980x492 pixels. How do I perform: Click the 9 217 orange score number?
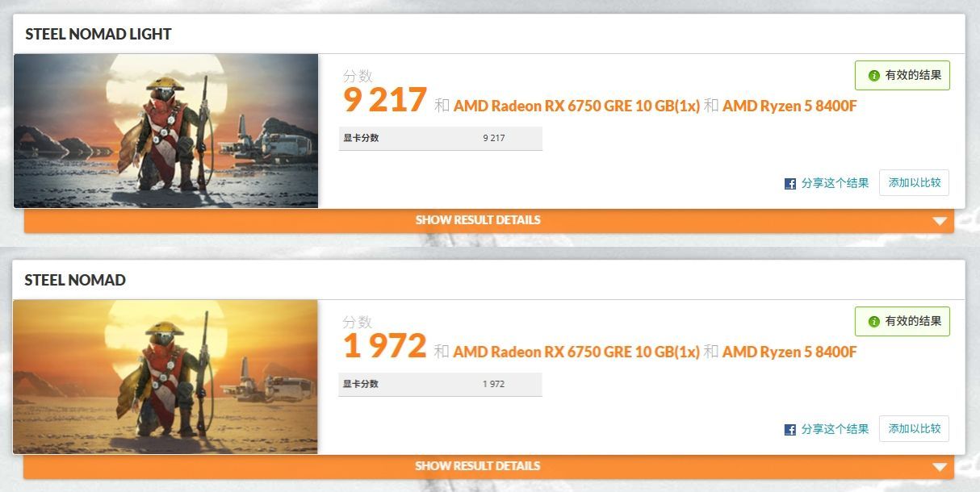(x=385, y=101)
